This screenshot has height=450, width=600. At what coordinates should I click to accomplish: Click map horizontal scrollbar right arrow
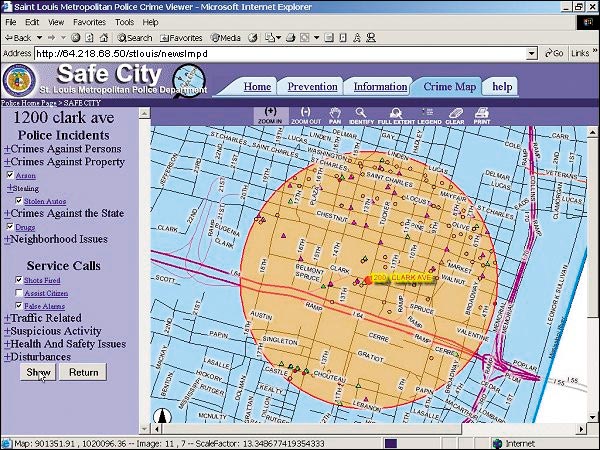click(581, 429)
